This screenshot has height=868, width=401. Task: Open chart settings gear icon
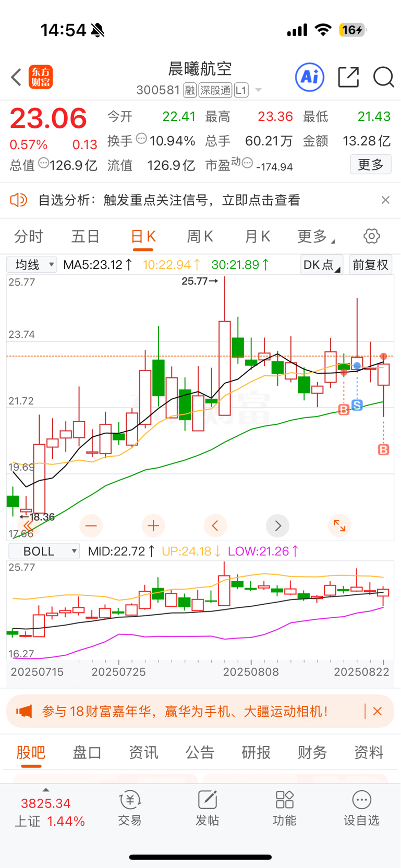point(372,236)
